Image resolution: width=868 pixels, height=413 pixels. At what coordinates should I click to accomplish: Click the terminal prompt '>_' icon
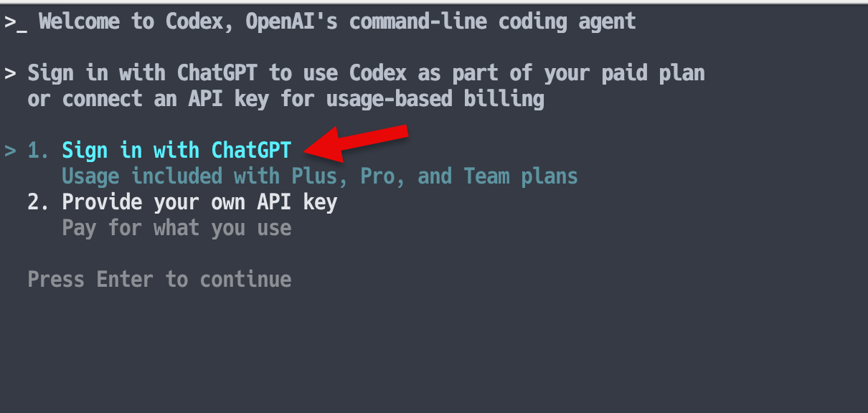click(x=14, y=21)
